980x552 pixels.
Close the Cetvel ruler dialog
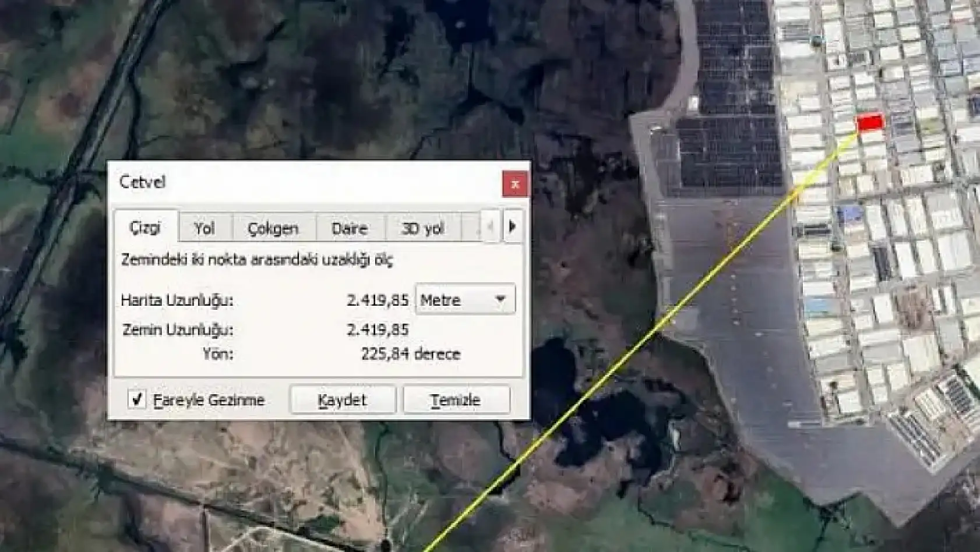pyautogui.click(x=514, y=184)
